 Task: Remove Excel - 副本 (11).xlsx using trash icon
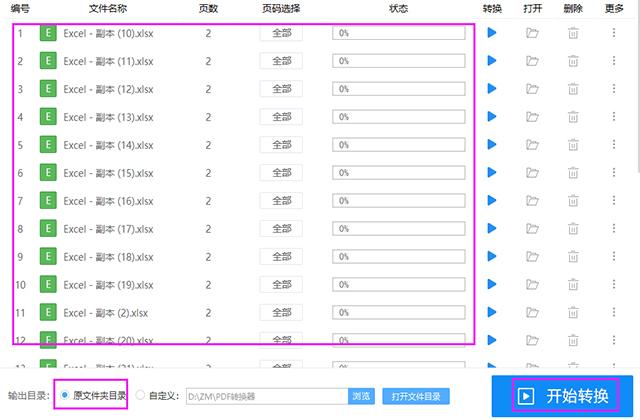[x=573, y=61]
